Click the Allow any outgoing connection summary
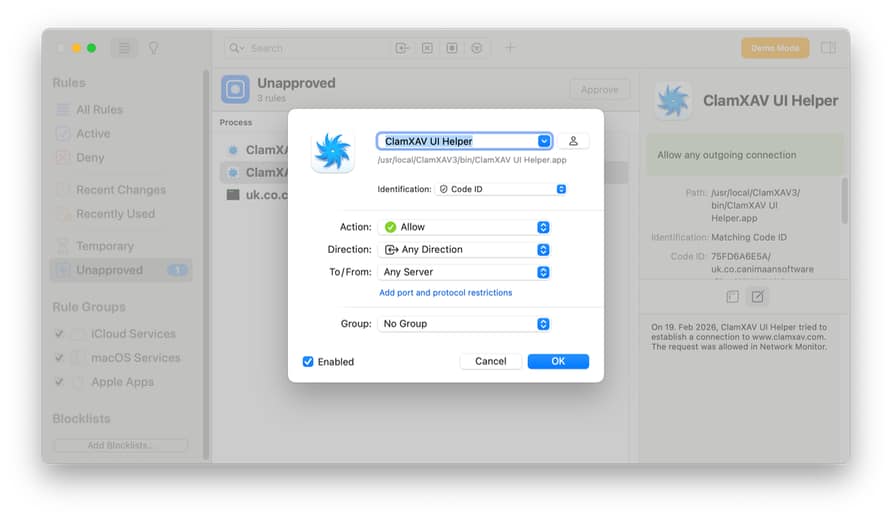The width and height of the screenshot is (892, 519). pos(744,155)
